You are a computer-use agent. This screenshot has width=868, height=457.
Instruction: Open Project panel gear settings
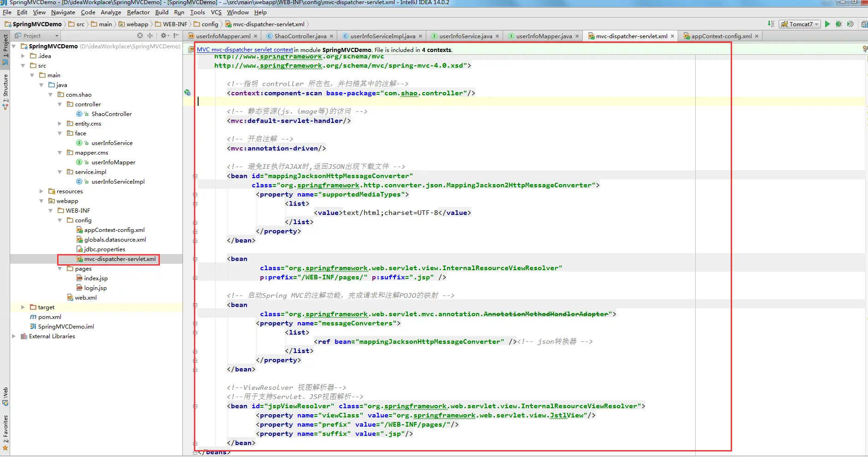(x=164, y=35)
